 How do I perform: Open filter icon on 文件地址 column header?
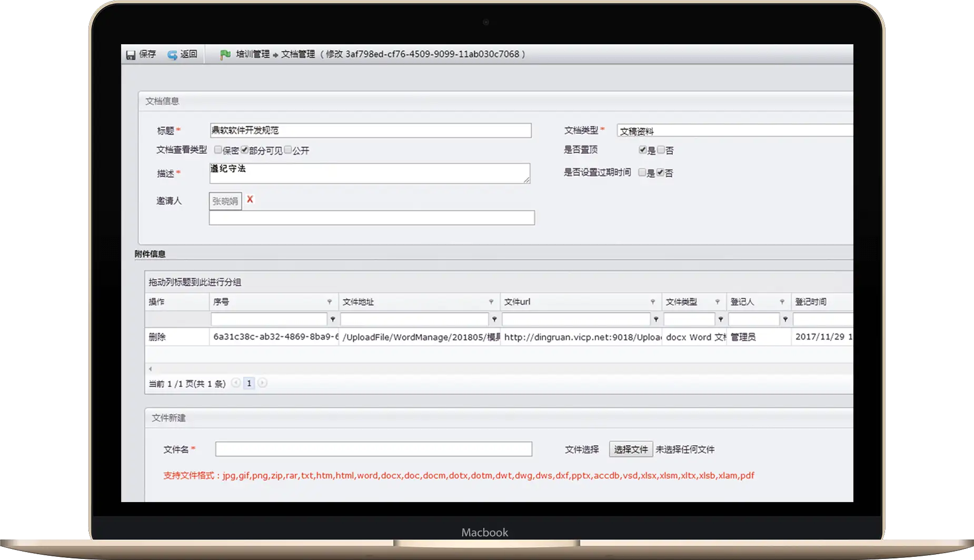491,302
